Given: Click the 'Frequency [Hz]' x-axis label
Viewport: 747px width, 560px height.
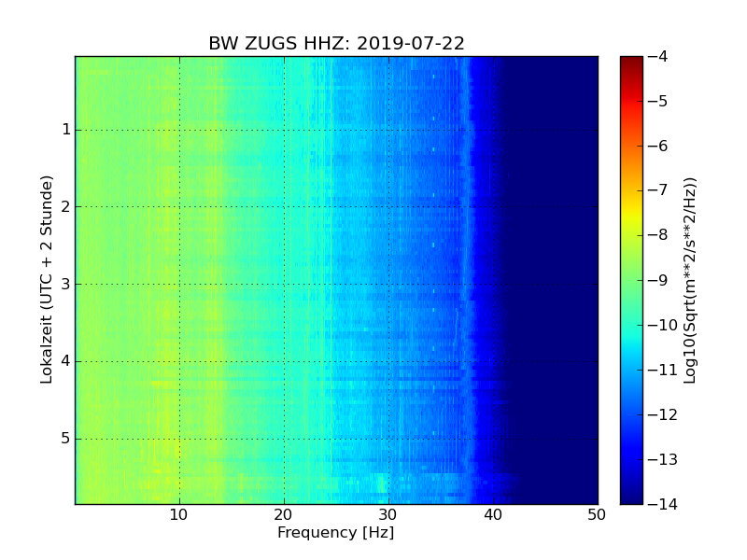Looking at the screenshot, I should point(336,532).
